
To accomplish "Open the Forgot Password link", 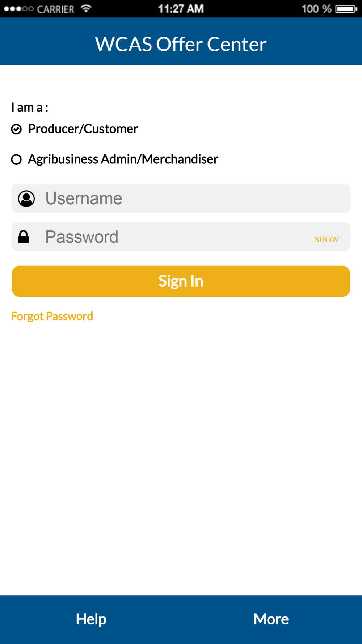I will point(52,316).
